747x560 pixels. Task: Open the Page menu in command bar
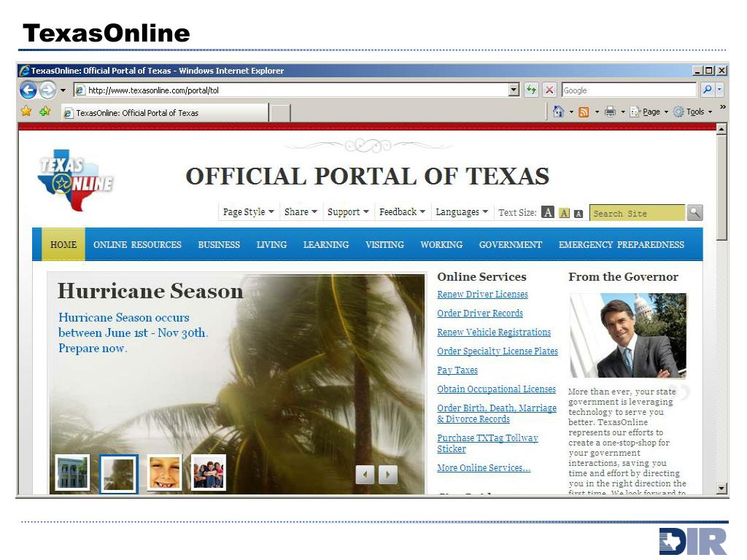click(x=649, y=112)
